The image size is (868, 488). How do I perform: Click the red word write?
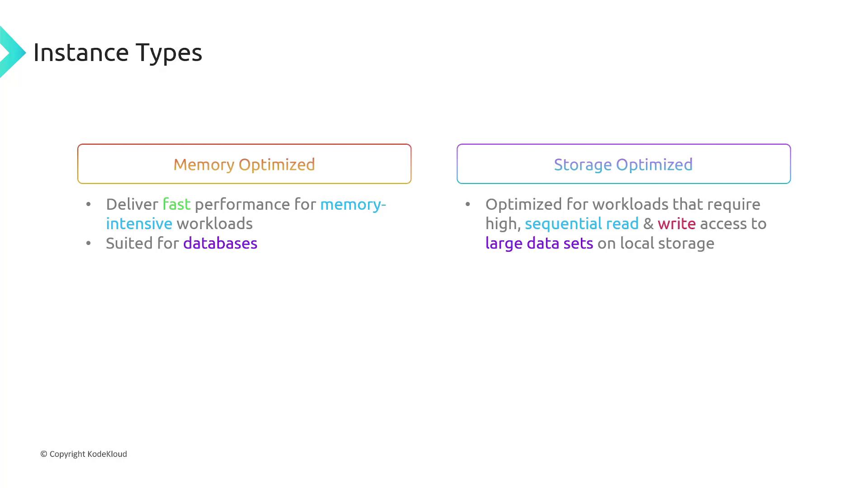tap(676, 224)
